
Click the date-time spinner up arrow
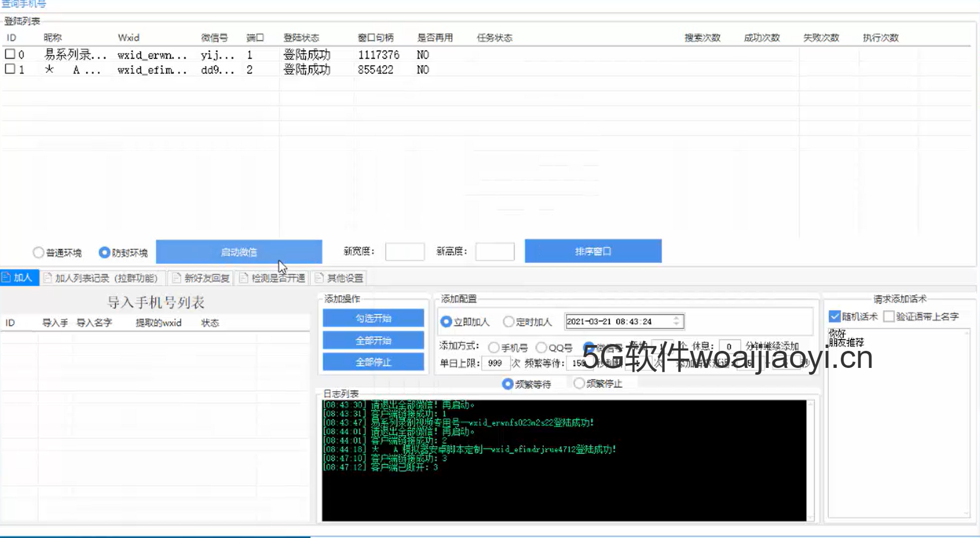[x=677, y=318]
